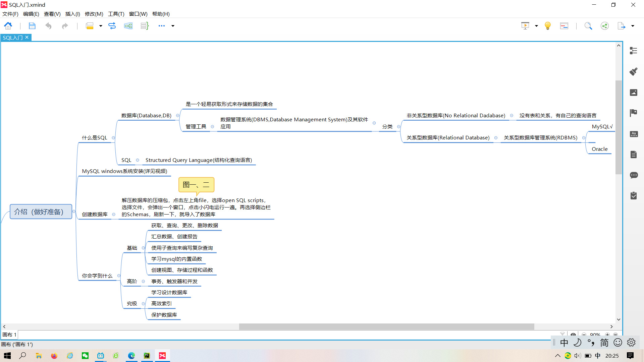This screenshot has height=362, width=644.
Task: Toggle IME Chinese/English mode button
Action: tap(564, 343)
